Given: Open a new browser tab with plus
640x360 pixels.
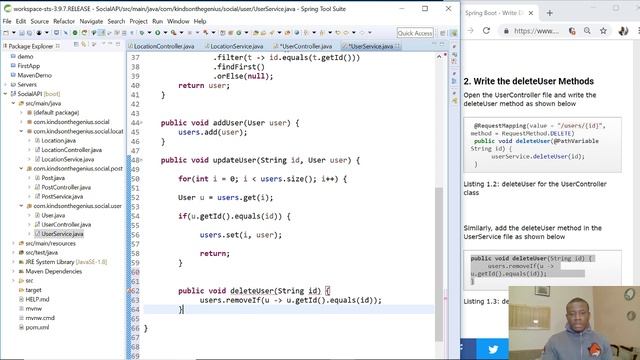Looking at the screenshot, I should point(550,13).
